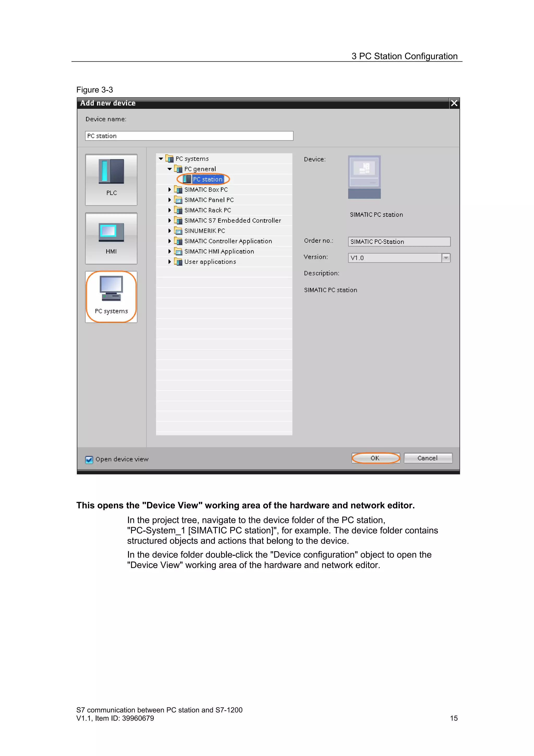The width and height of the screenshot is (534, 756).
Task: Click the SIMATIC HMI Application folder icon
Action: [x=178, y=252]
